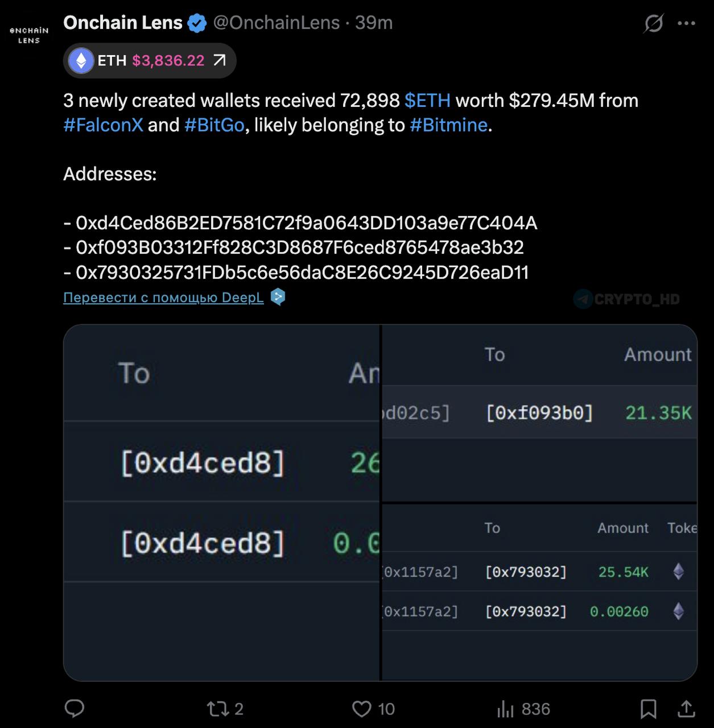Open the #FalconX hashtag

coord(103,125)
